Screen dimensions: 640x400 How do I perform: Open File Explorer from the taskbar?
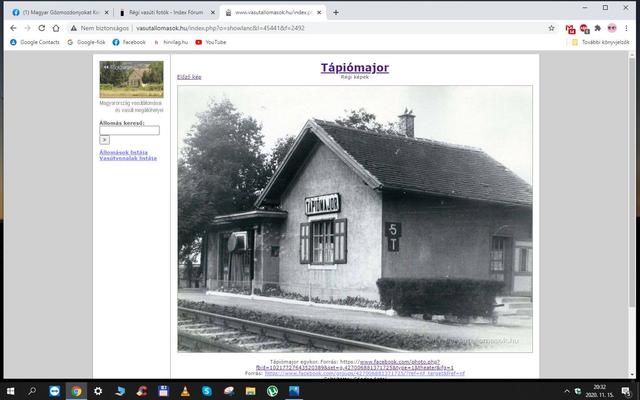pyautogui.click(x=251, y=391)
